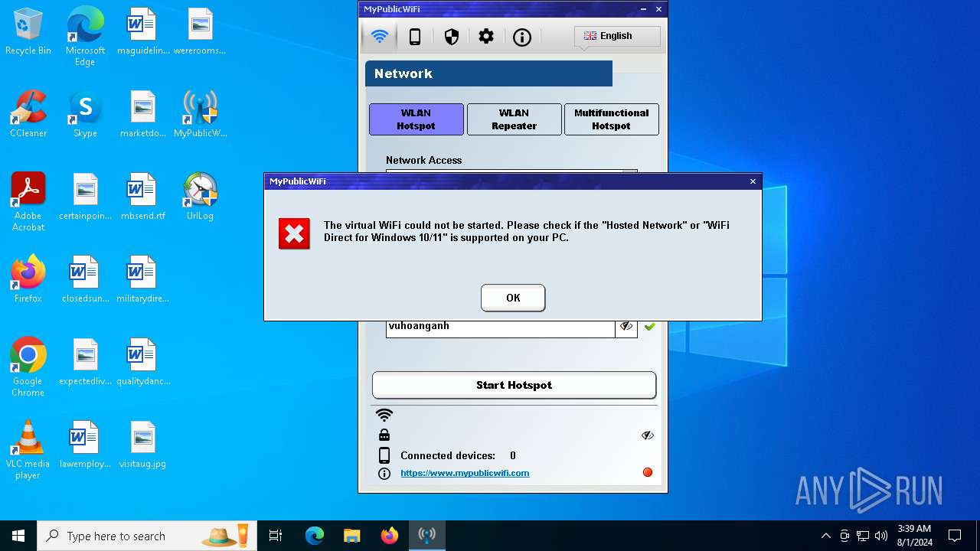980x551 pixels.
Task: Open the UrlLog desktop shortcut
Action: pyautogui.click(x=200, y=197)
